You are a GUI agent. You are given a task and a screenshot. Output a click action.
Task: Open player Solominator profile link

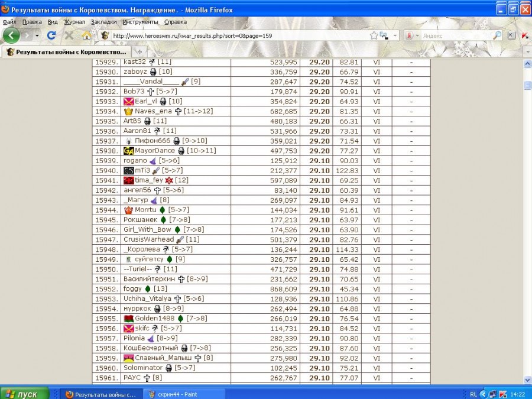(143, 368)
